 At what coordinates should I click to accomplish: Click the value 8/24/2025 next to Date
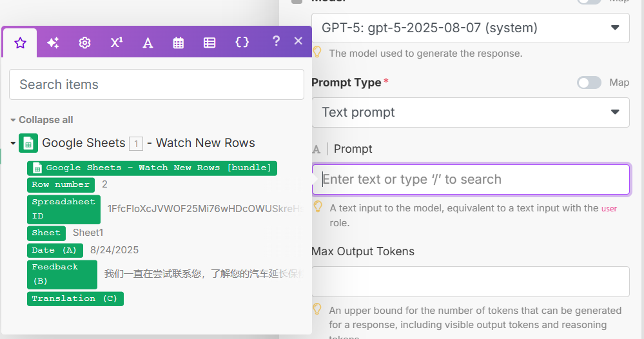[x=114, y=250]
